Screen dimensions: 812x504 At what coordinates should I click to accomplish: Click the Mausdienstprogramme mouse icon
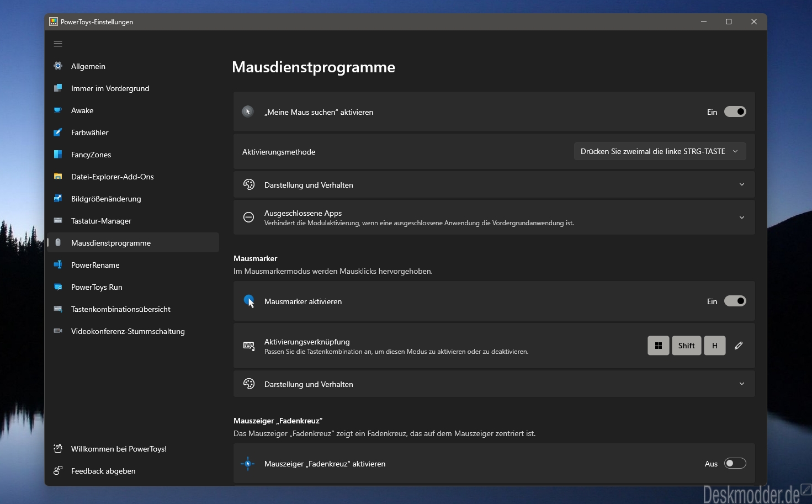[x=58, y=243]
